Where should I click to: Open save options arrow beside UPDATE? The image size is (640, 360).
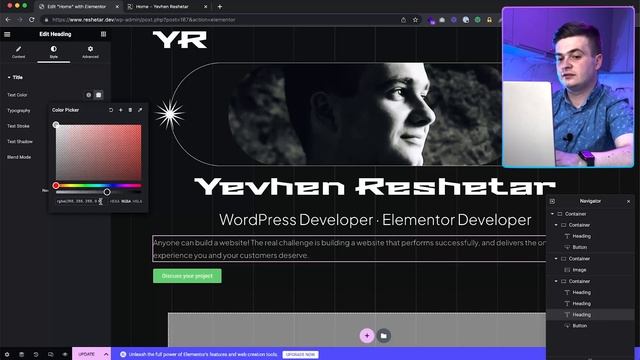(106, 354)
